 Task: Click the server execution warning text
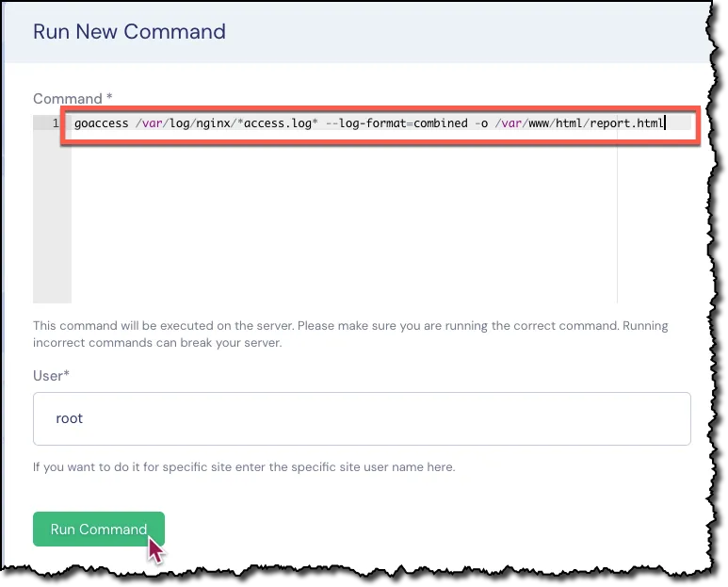click(350, 334)
